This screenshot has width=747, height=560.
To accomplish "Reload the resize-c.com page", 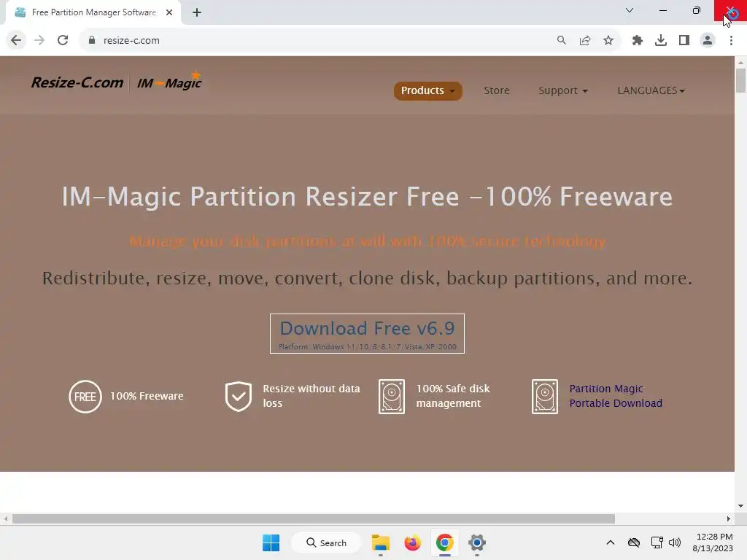I will pos(63,41).
